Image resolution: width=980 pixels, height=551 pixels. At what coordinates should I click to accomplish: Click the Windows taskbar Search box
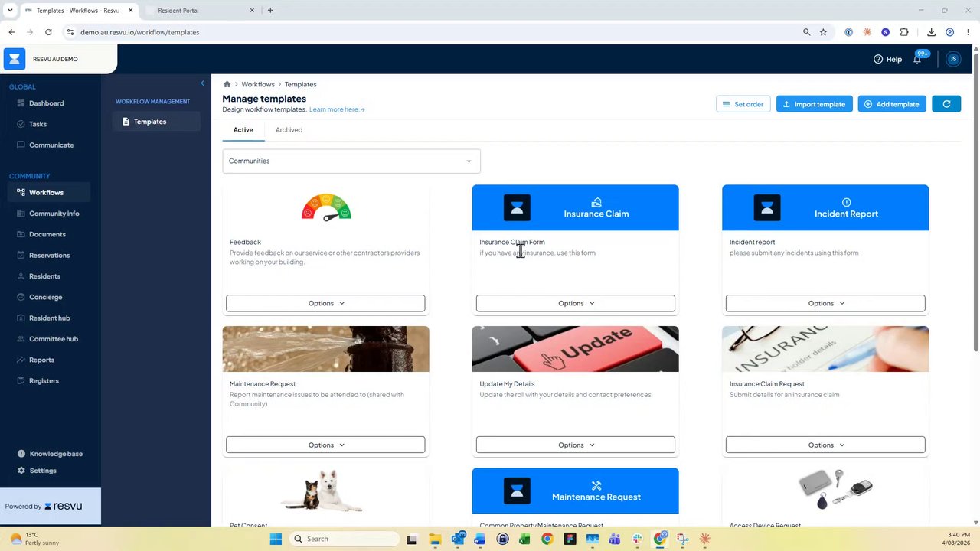click(x=344, y=539)
